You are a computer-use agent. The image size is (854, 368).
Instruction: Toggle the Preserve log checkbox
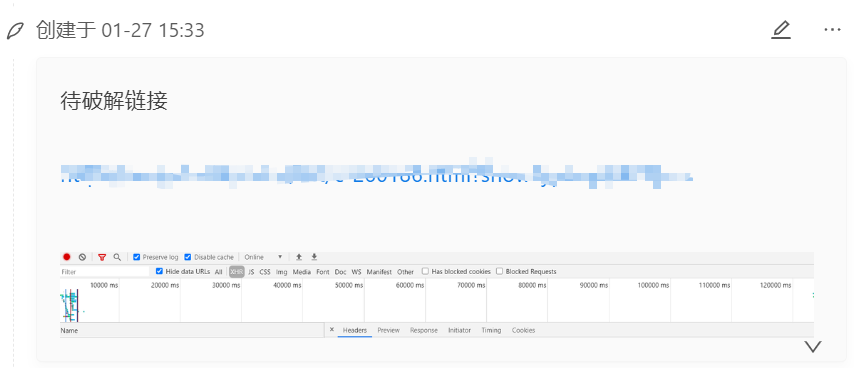(x=137, y=257)
